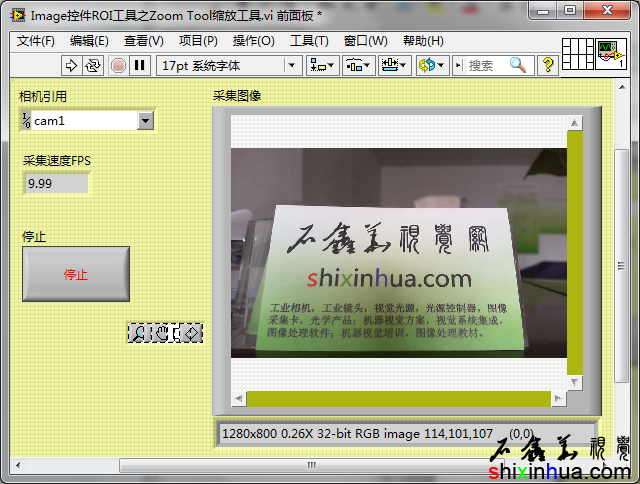
Task: Click the Run Continuously button
Action: click(93, 65)
